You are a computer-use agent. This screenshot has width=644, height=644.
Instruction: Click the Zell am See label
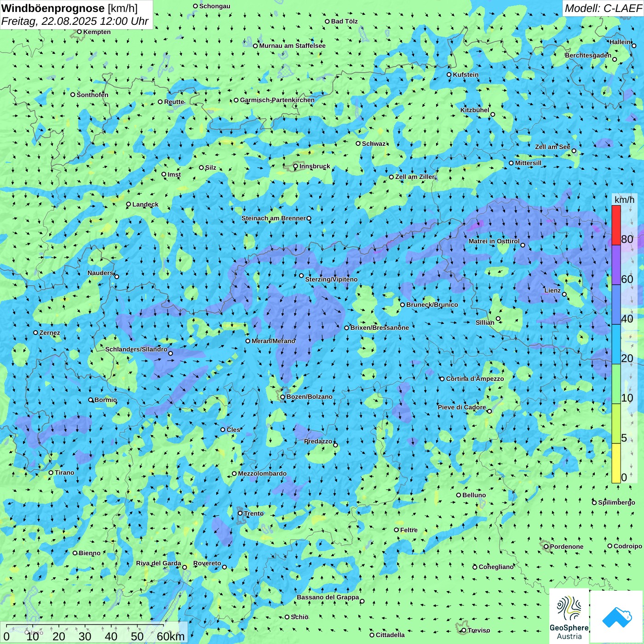coord(552,147)
